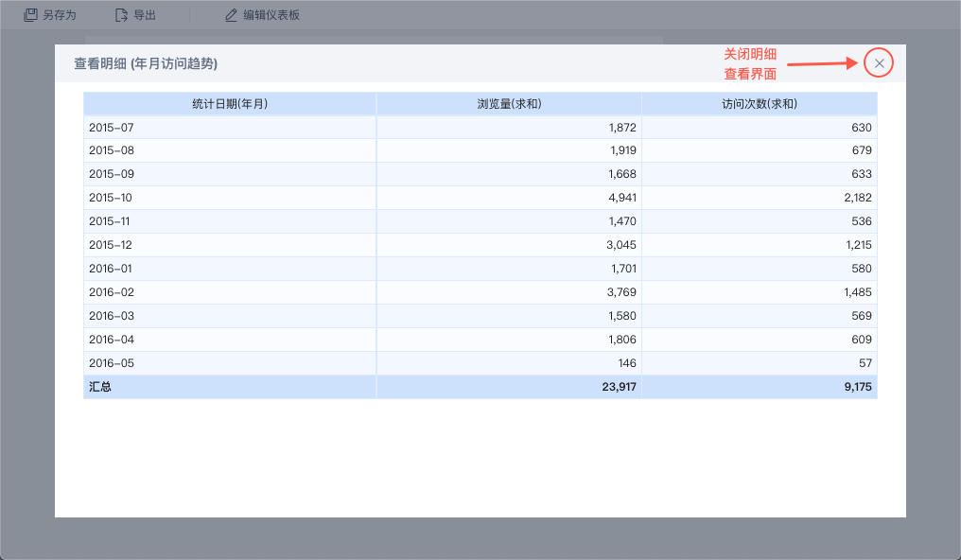Click the page views value 3,769
Image resolution: width=961 pixels, height=560 pixels.
coord(621,292)
